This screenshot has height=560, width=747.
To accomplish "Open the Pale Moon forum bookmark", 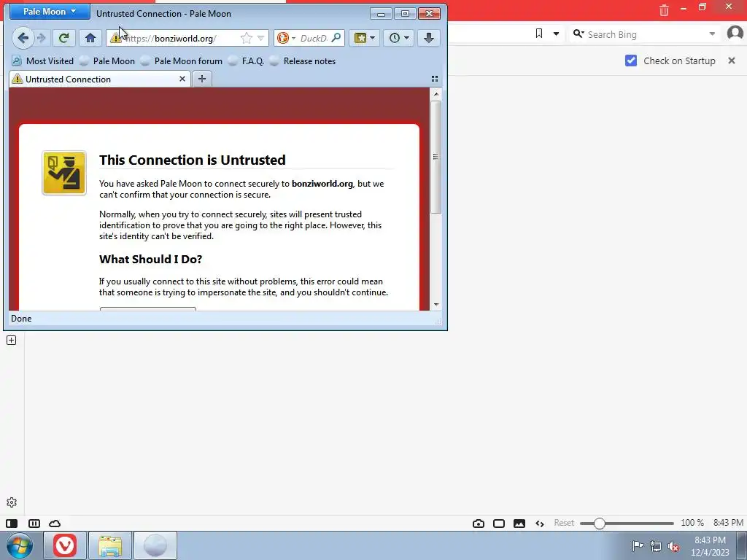I will (182, 61).
